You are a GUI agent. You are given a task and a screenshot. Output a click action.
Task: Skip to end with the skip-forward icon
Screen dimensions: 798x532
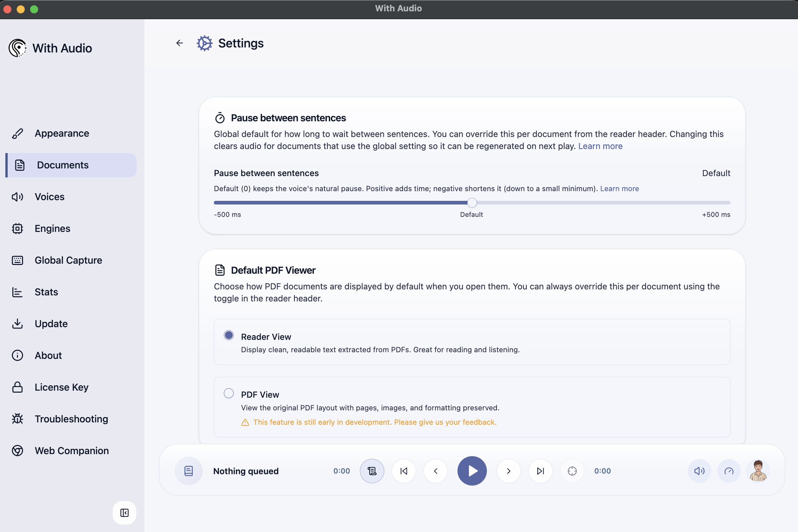tap(540, 471)
